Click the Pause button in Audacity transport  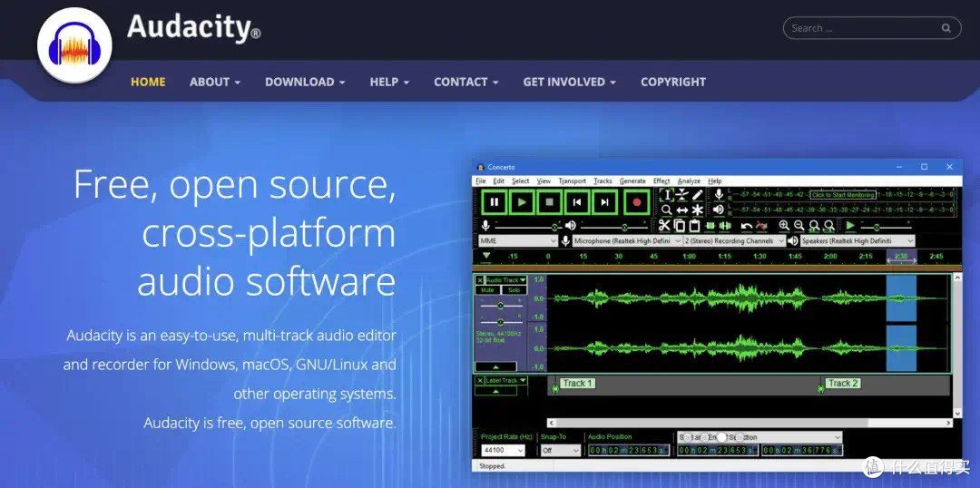tap(495, 202)
